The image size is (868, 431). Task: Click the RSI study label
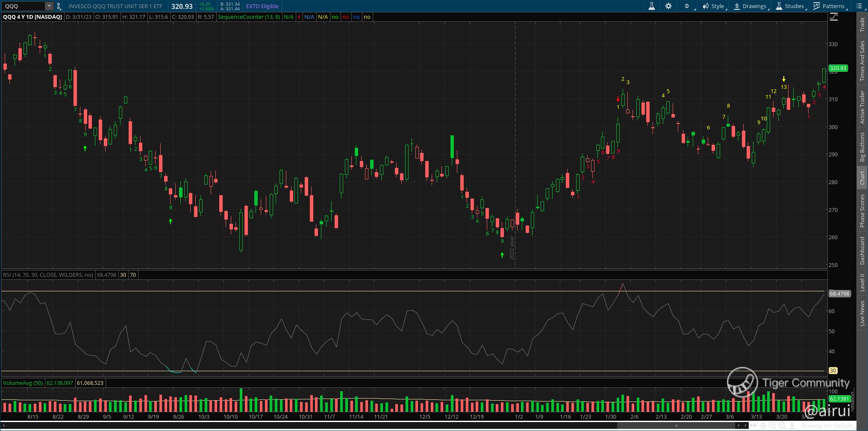[48, 275]
